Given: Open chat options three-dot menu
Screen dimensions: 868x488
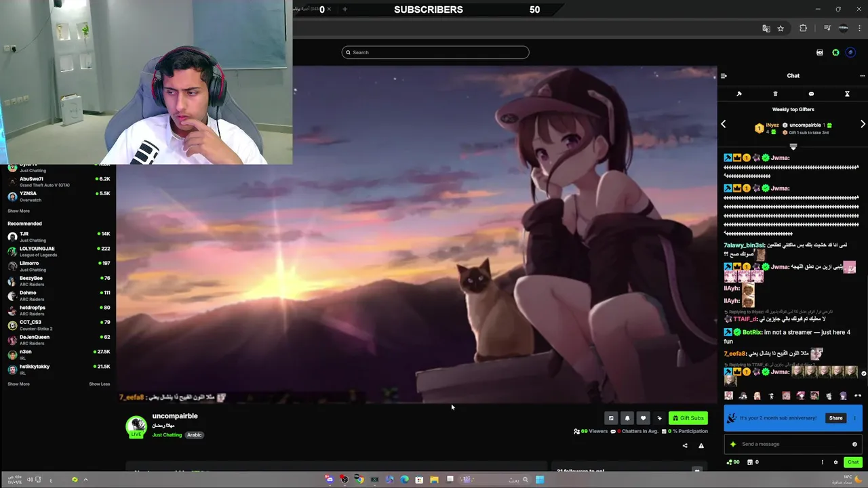Looking at the screenshot, I should pyautogui.click(x=862, y=76).
